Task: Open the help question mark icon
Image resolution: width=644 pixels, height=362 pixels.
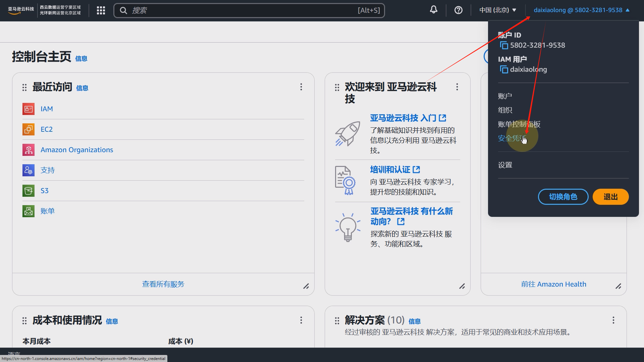Action: (x=458, y=10)
